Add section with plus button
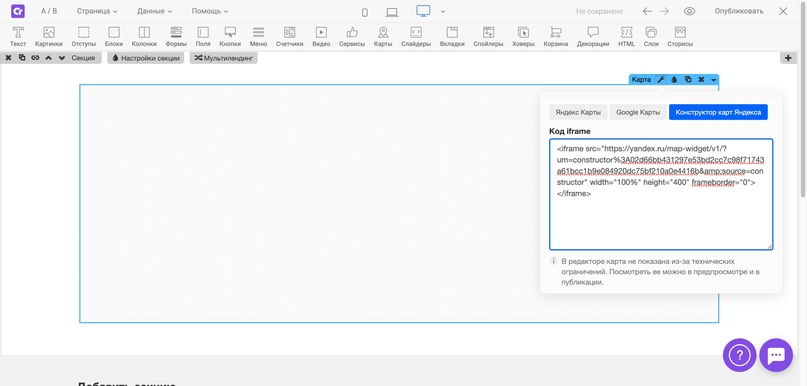The height and width of the screenshot is (386, 807). click(x=788, y=58)
